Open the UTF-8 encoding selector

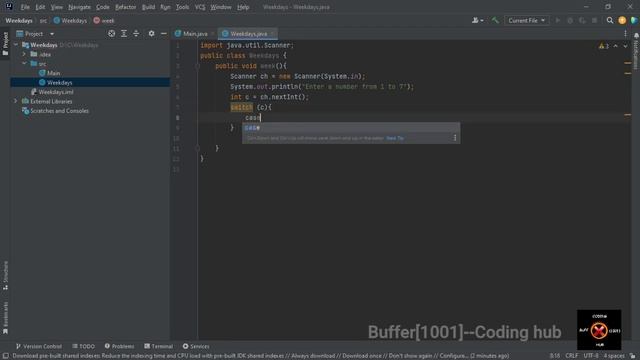tap(591, 356)
